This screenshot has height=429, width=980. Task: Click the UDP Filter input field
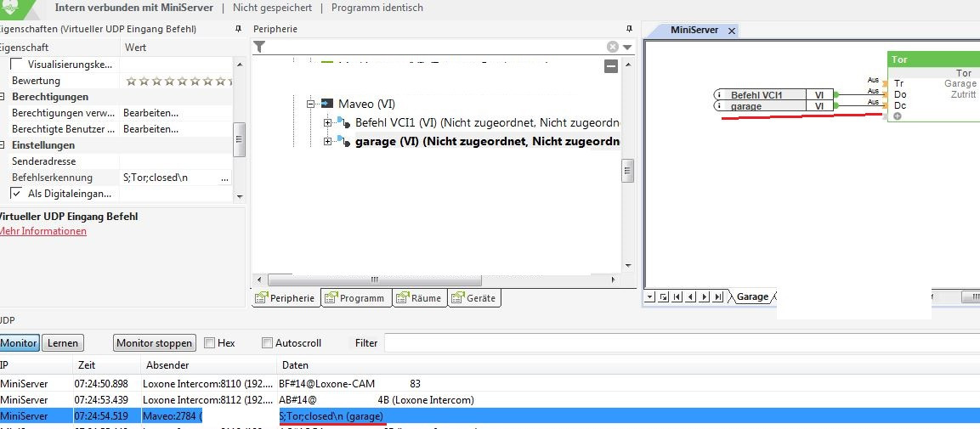682,343
